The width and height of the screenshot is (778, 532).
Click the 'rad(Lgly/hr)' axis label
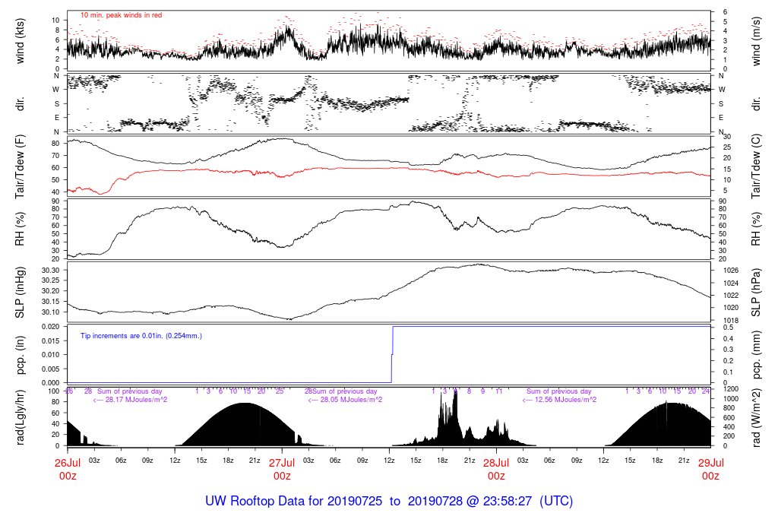point(20,417)
